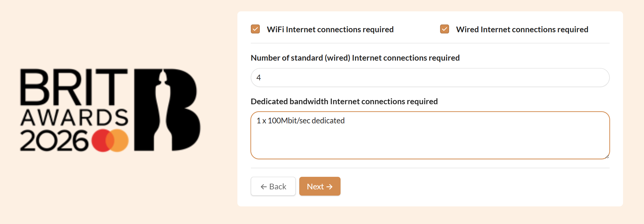Image resolution: width=644 pixels, height=224 pixels.
Task: Click the 'Dedicated bandwidth Internet connections required' label
Action: click(x=344, y=101)
